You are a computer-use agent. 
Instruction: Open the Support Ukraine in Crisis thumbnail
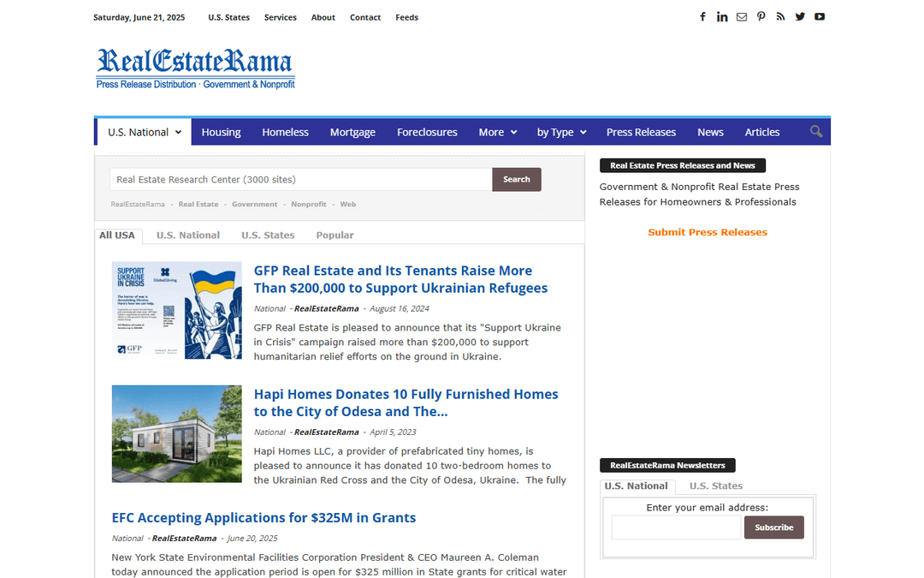point(177,310)
